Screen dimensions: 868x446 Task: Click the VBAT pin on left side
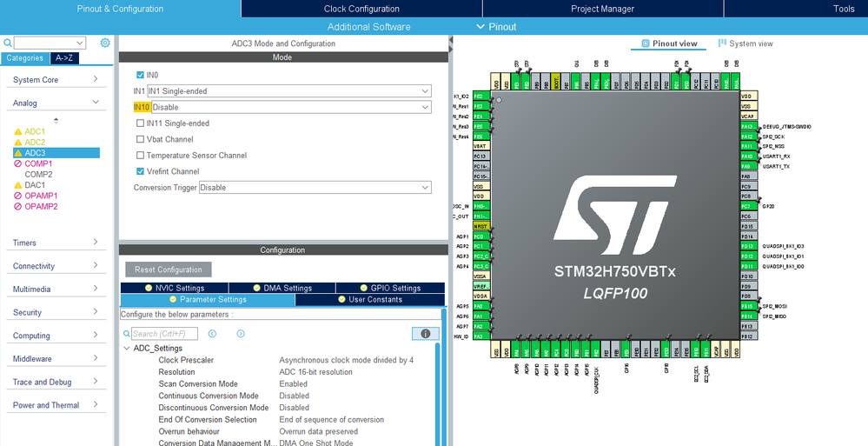coord(481,146)
